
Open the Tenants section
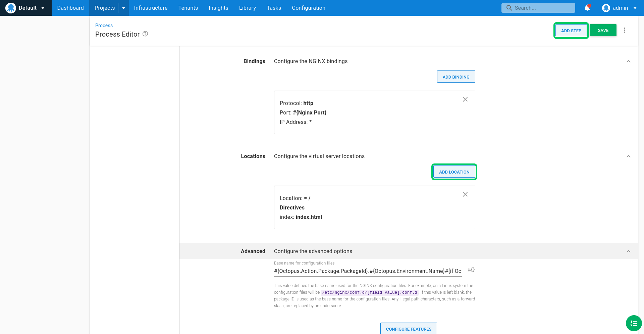point(188,8)
